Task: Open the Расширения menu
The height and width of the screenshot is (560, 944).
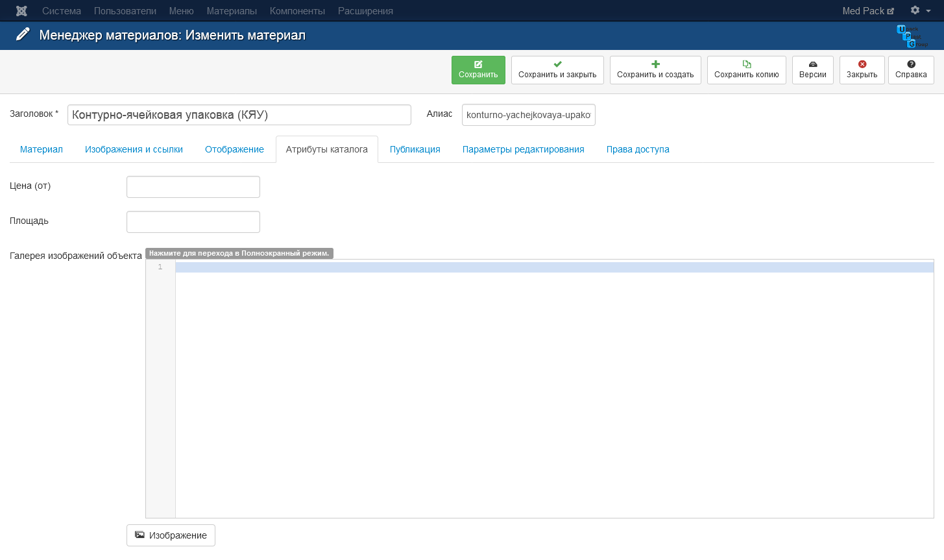Action: [x=365, y=11]
